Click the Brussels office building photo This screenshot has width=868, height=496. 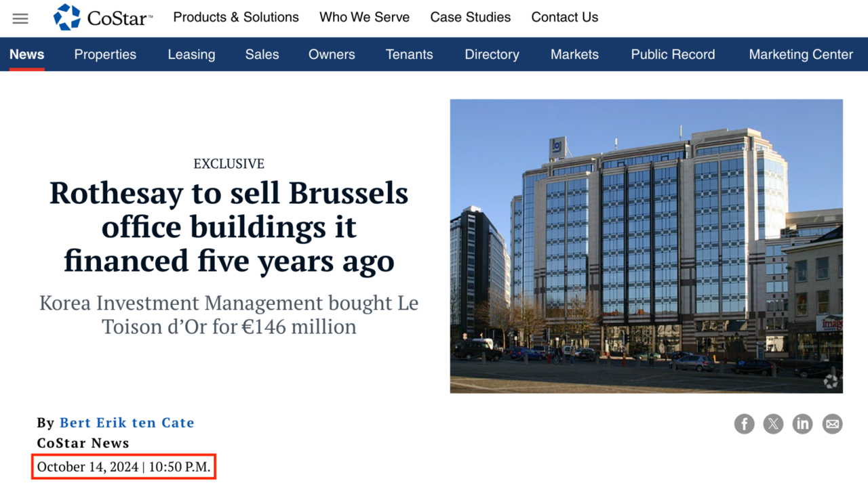pyautogui.click(x=646, y=246)
